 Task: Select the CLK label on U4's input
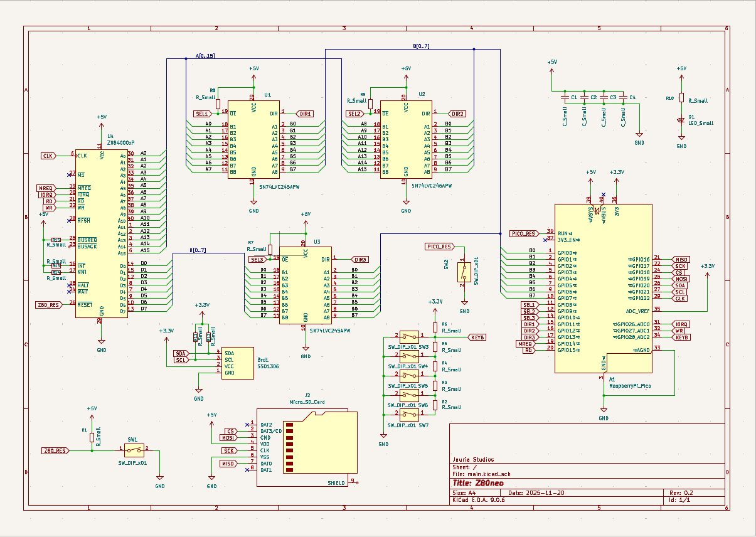(x=50, y=155)
